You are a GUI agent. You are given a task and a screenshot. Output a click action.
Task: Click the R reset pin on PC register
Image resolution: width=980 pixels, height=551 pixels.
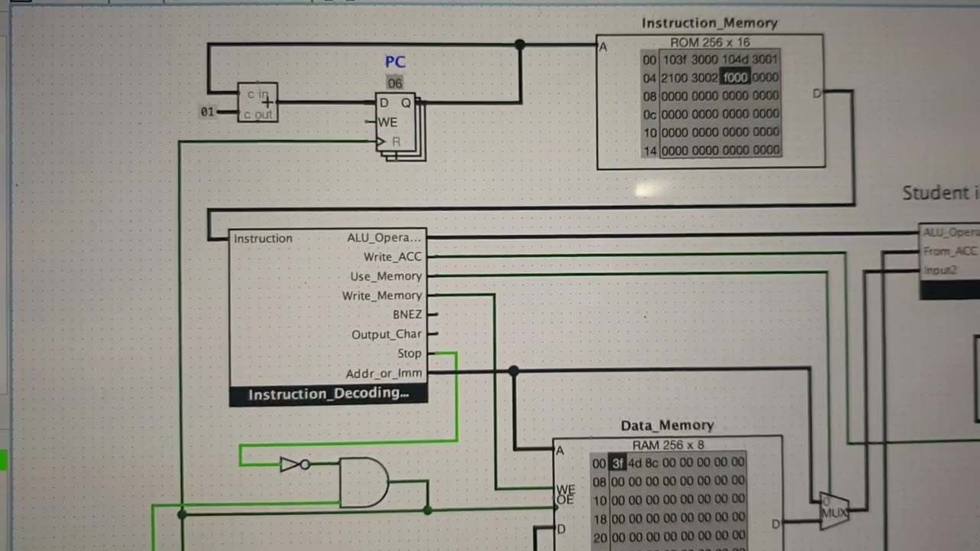[396, 142]
